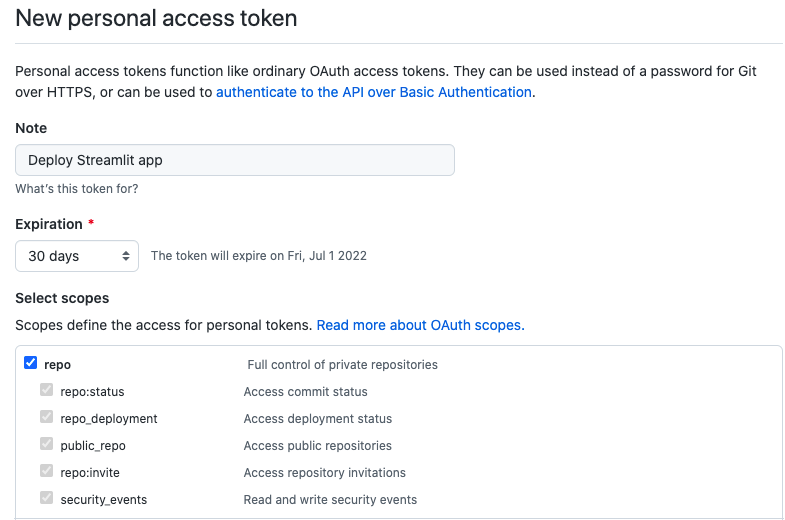
Task: Click the repo:status scope label
Action: point(92,392)
